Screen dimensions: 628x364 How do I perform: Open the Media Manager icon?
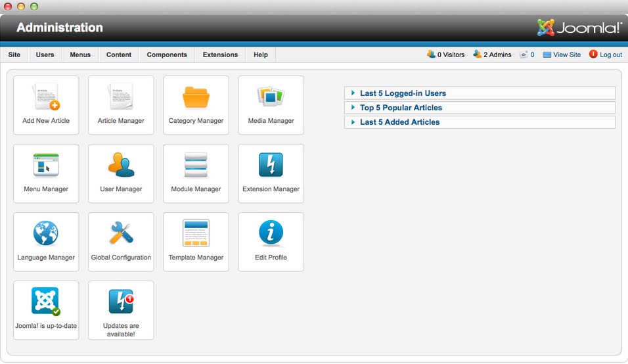(271, 97)
